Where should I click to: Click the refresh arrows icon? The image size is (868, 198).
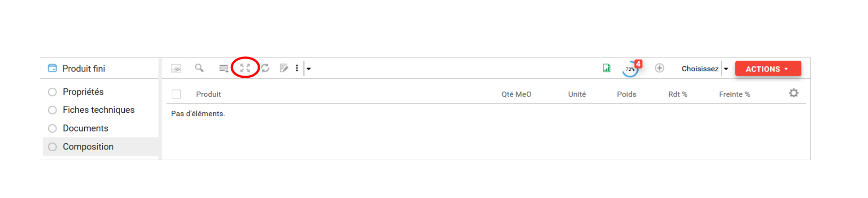pos(265,68)
